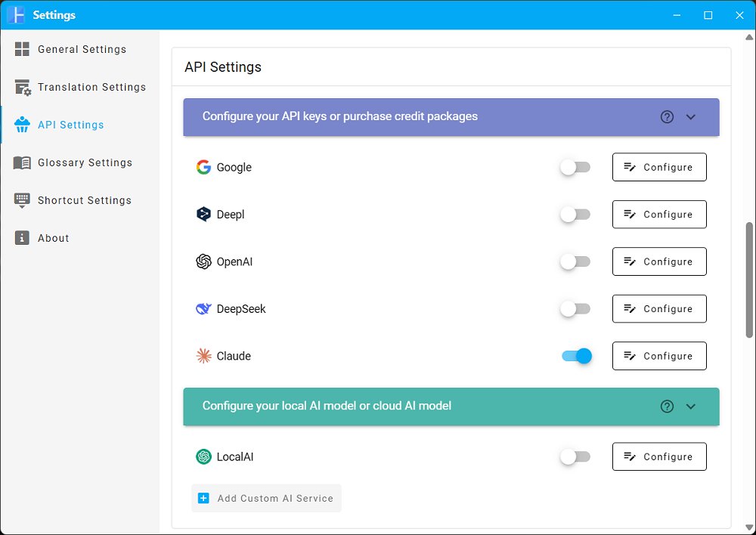This screenshot has width=756, height=535.
Task: Configure the Google service
Action: 659,167
